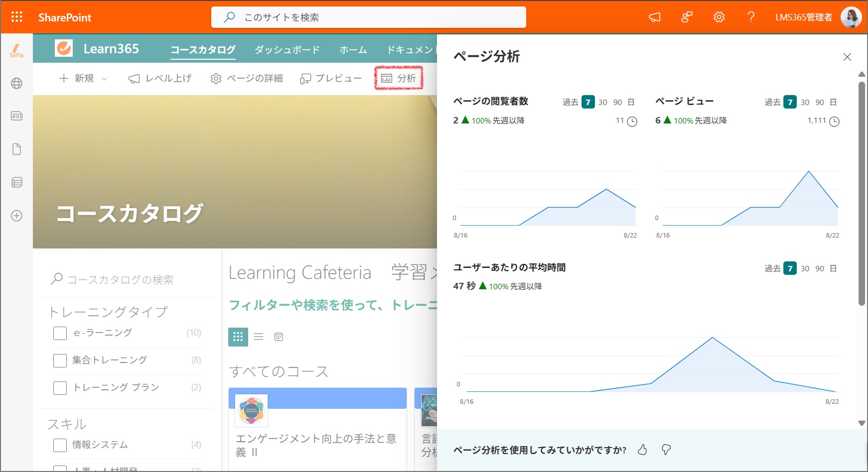
Task: Click the search magnifier in site search
Action: coord(229,17)
